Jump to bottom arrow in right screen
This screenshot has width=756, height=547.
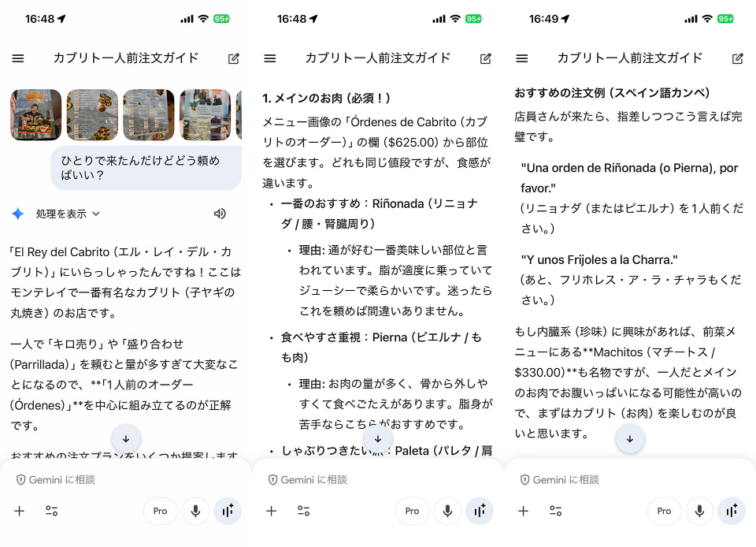pyautogui.click(x=630, y=439)
